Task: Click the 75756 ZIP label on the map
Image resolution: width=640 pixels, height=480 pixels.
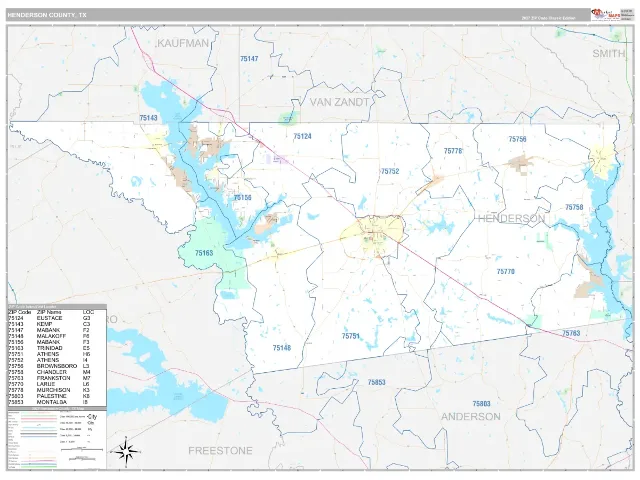Action: point(517,139)
